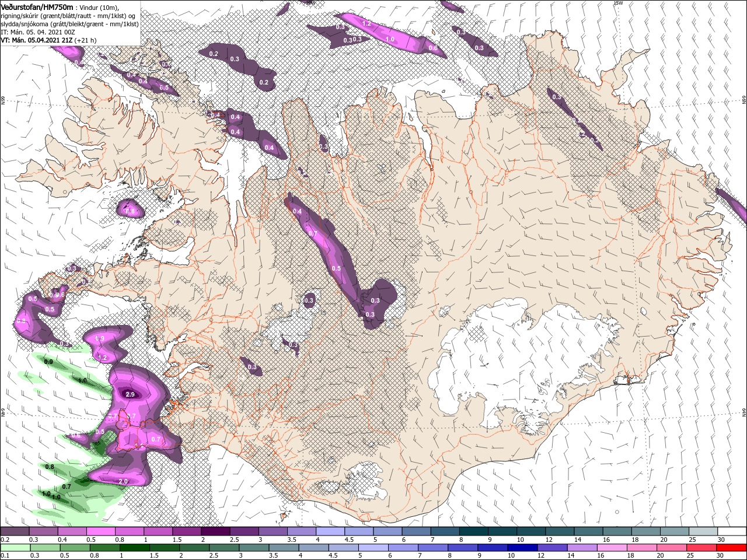
Task: Click the bright red swatch ending the bottom legend row
Action: pyautogui.click(x=732, y=548)
